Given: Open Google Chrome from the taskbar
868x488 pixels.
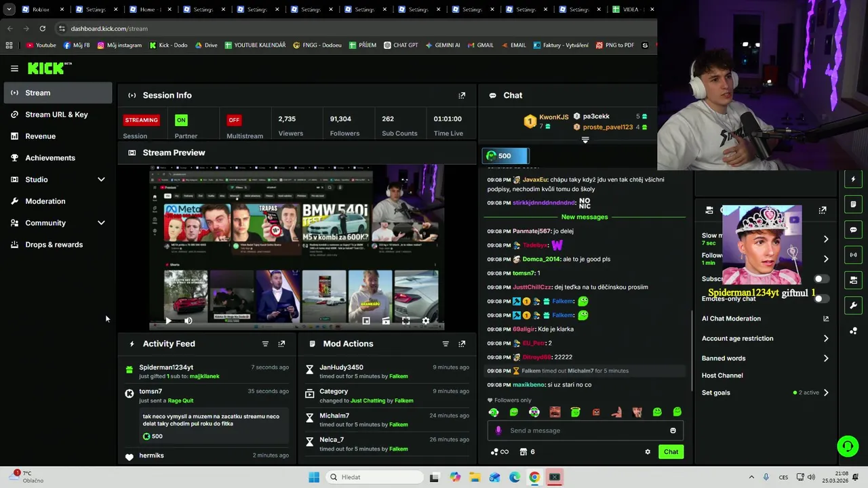Looking at the screenshot, I should [x=534, y=477].
